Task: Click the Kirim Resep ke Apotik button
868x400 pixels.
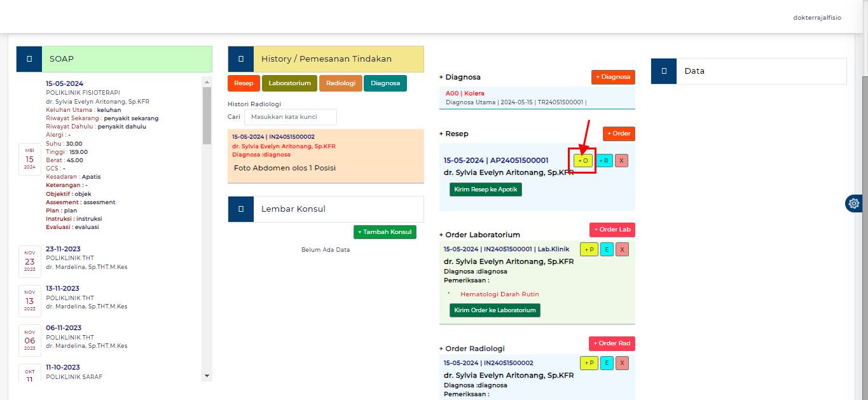Action: 485,189
